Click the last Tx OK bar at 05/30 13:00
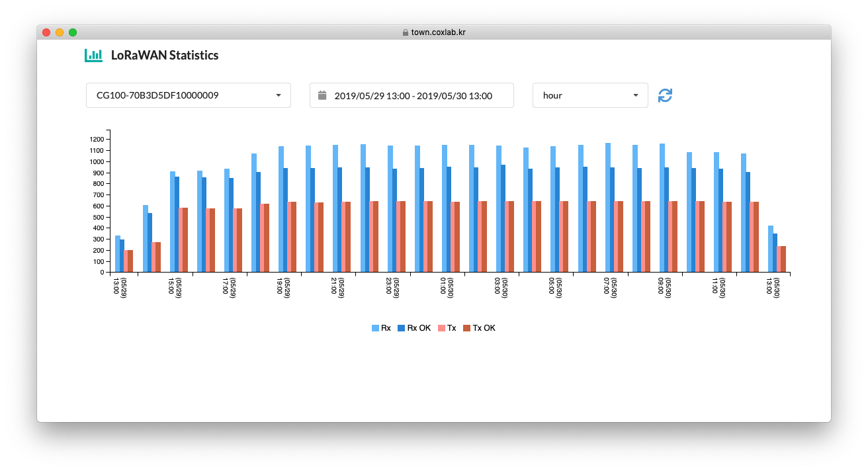 [x=783, y=259]
